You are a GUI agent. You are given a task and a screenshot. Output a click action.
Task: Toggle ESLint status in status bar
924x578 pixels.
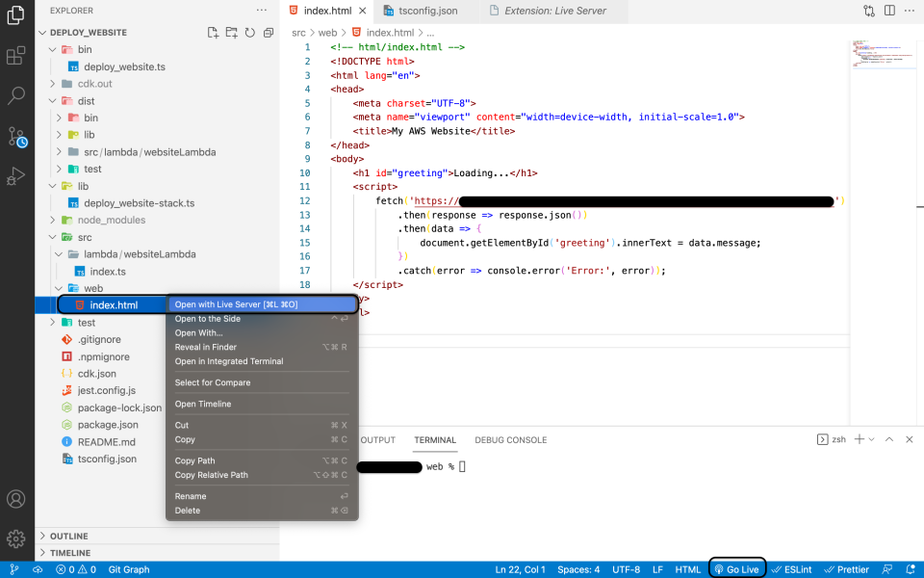(791, 568)
